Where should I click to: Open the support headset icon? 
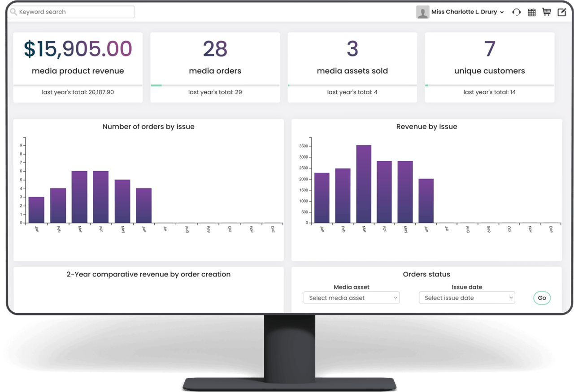click(516, 12)
